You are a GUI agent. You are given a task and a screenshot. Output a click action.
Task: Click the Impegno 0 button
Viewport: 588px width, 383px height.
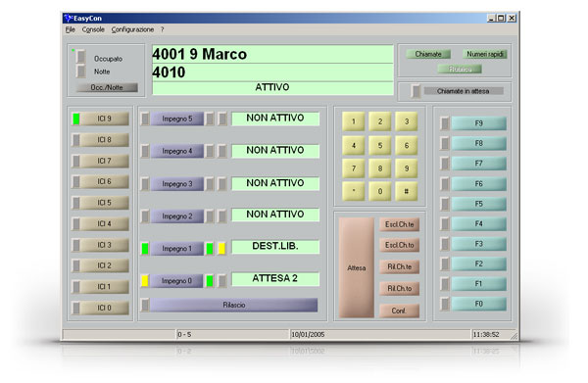point(177,281)
